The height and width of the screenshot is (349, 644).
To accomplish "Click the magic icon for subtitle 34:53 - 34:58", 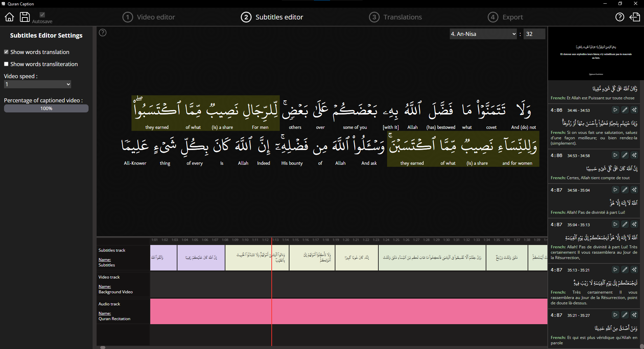I will pyautogui.click(x=634, y=155).
